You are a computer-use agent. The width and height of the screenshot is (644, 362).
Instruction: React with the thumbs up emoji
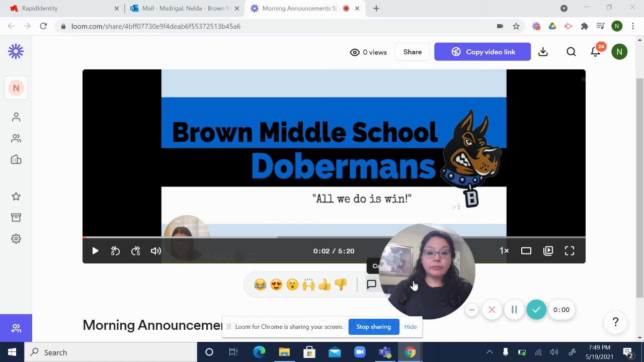point(325,285)
